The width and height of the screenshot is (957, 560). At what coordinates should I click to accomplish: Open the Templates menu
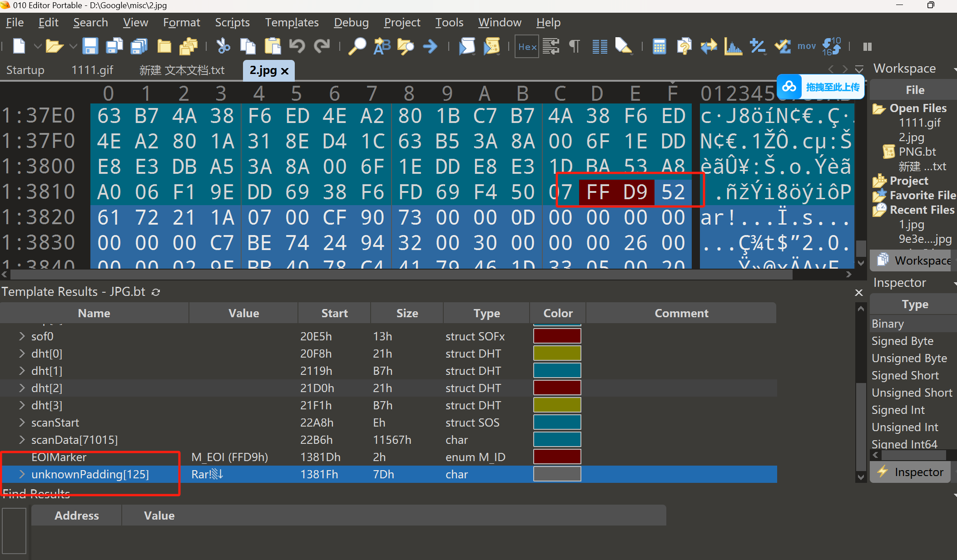pos(292,22)
